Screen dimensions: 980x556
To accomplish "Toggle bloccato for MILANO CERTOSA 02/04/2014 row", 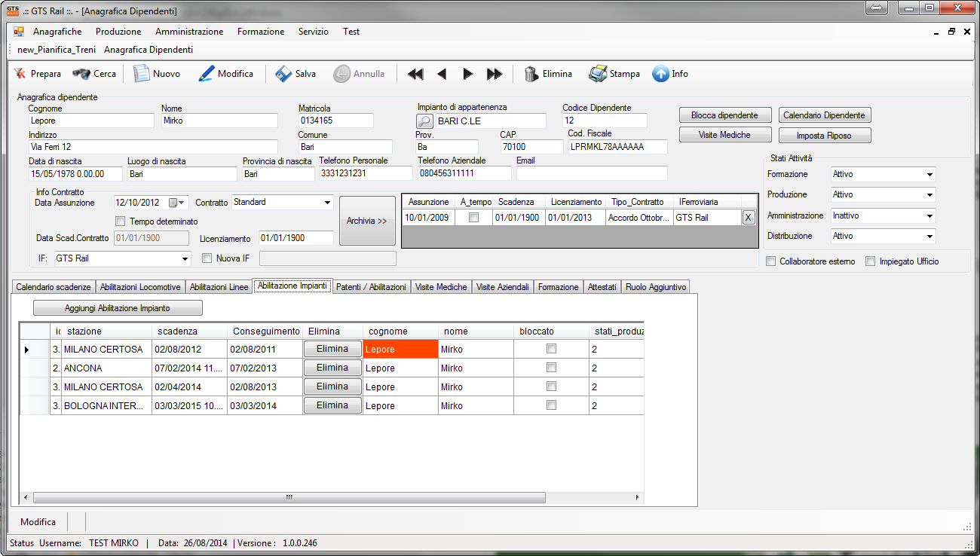I will tap(551, 386).
